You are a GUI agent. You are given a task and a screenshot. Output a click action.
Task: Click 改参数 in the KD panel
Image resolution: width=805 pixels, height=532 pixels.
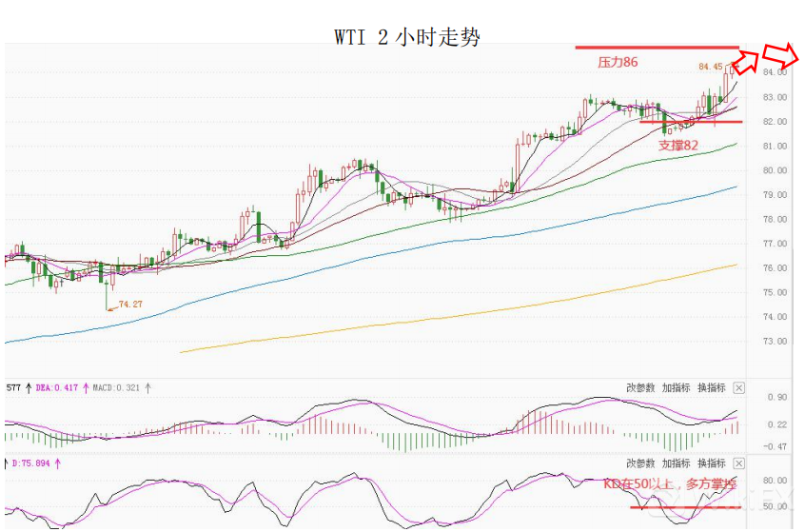click(x=640, y=463)
